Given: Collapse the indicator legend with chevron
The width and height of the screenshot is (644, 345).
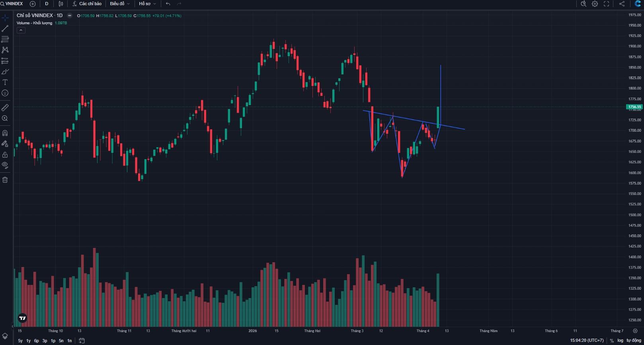Looking at the screenshot, I should [21, 30].
